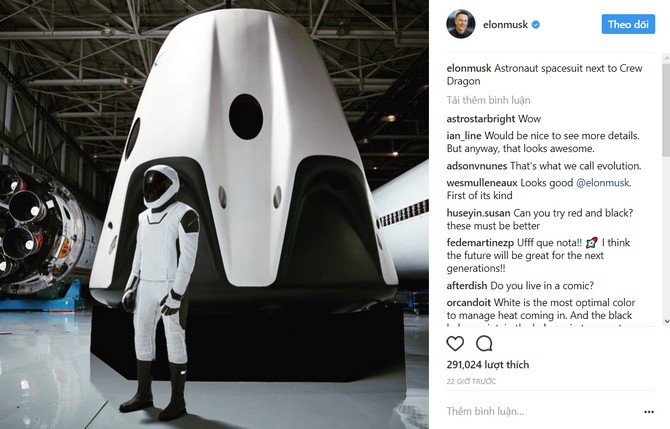This screenshot has height=429, width=670.
Task: Follow elonmusk via the Theo dõi button
Action: click(628, 24)
